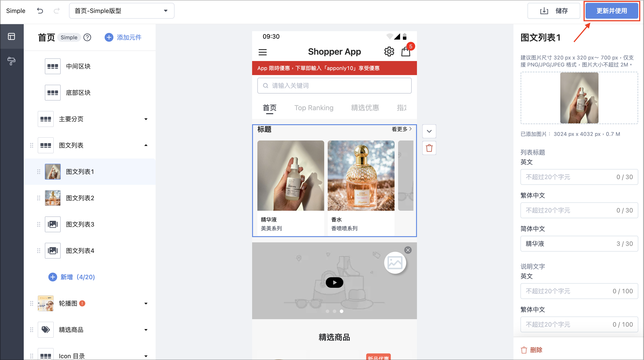Click the 储存 save button
The width and height of the screenshot is (644, 360).
coord(553,11)
